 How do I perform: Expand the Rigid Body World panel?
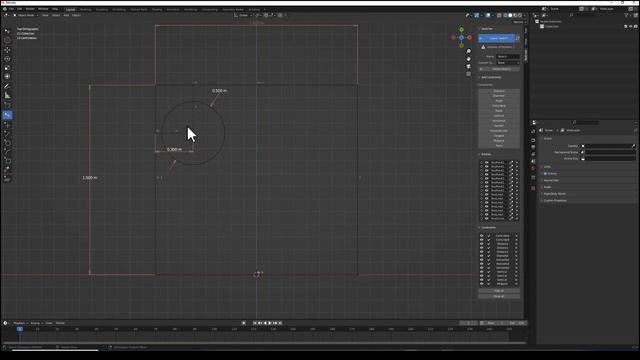554,194
